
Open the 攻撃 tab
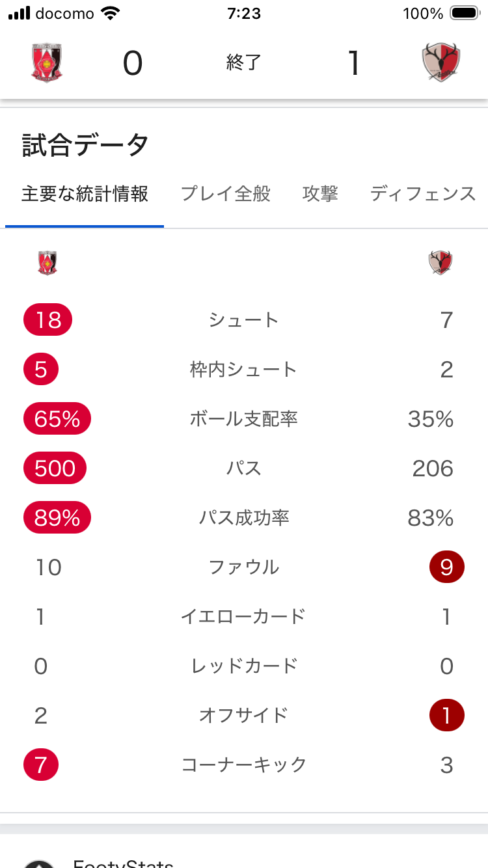[x=320, y=194]
